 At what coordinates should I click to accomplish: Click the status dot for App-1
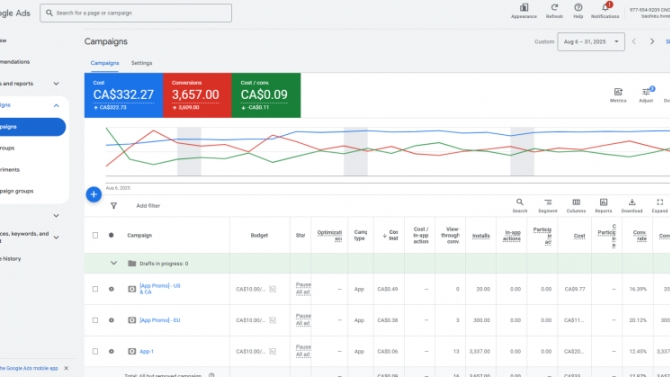point(111,351)
